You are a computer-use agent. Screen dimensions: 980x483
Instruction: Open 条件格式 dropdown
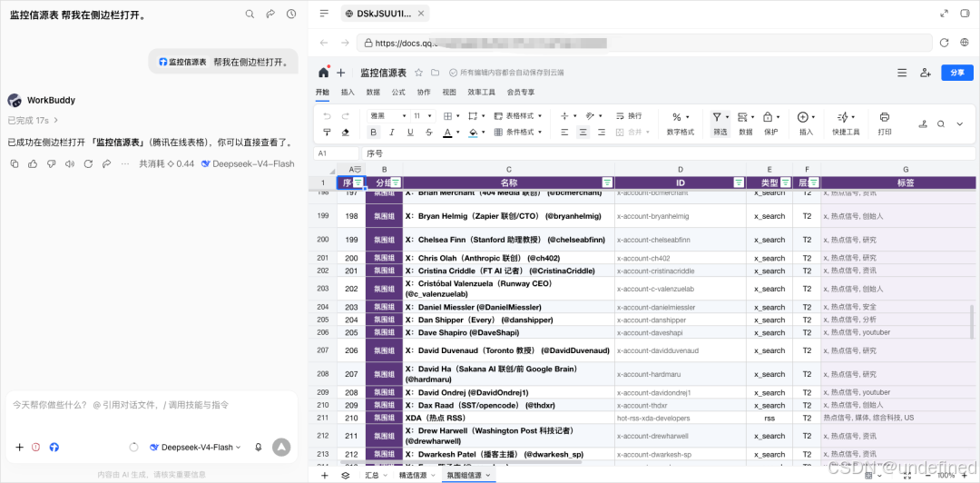click(x=518, y=132)
